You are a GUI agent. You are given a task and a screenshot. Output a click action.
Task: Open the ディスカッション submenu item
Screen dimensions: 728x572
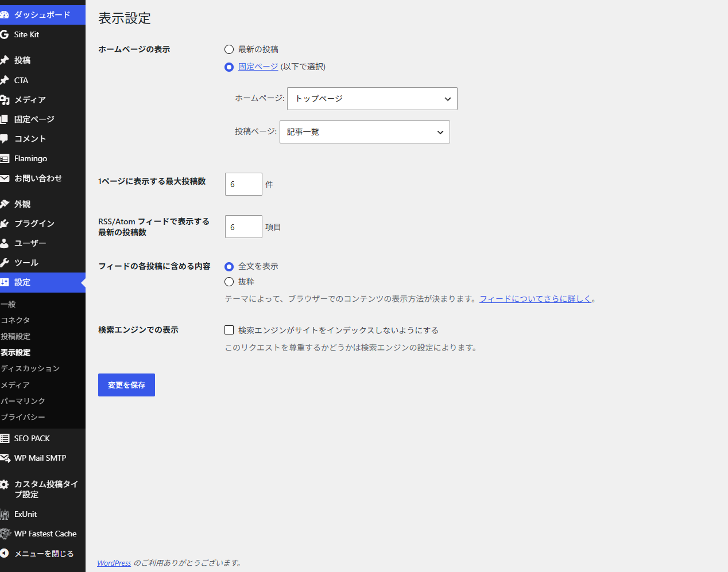pyautogui.click(x=30, y=368)
